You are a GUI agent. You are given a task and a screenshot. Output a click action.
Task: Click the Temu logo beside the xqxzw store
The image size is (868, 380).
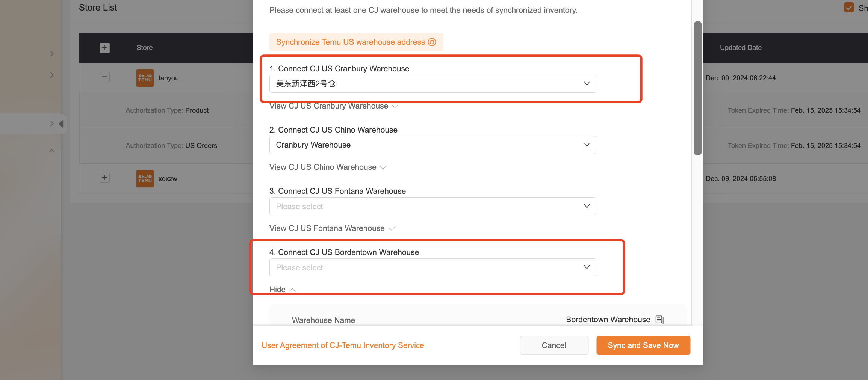145,178
